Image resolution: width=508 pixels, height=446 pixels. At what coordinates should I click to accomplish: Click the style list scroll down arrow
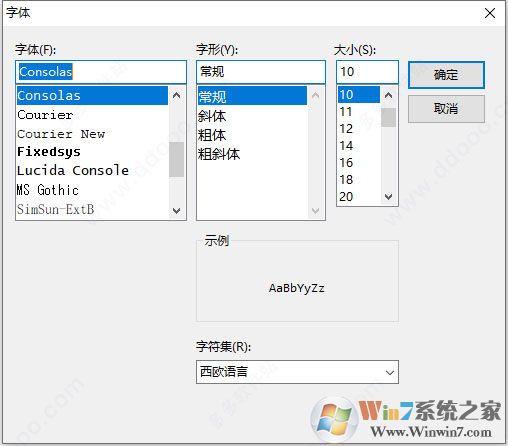315,210
